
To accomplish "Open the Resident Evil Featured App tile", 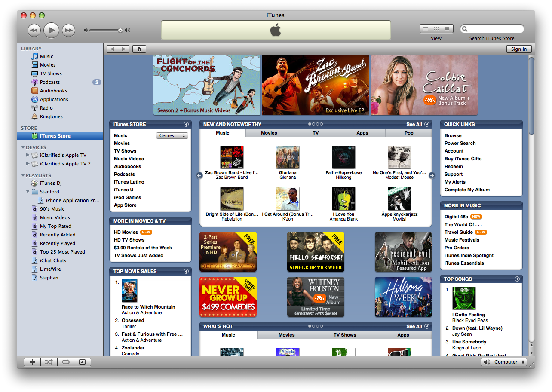I will [403, 252].
